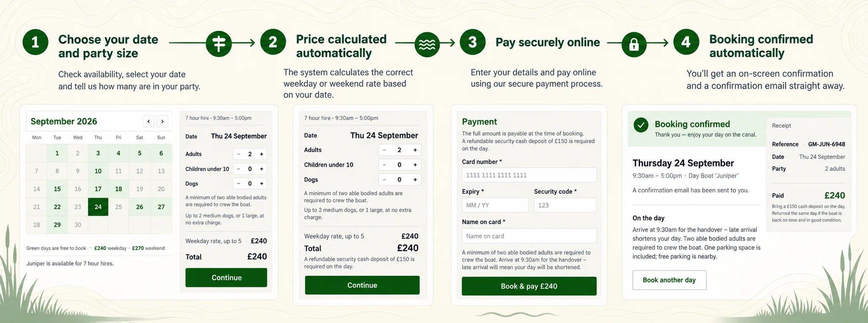Image resolution: width=868 pixels, height=323 pixels.
Task: Click the green checkmark confirmation icon
Action: [x=641, y=125]
